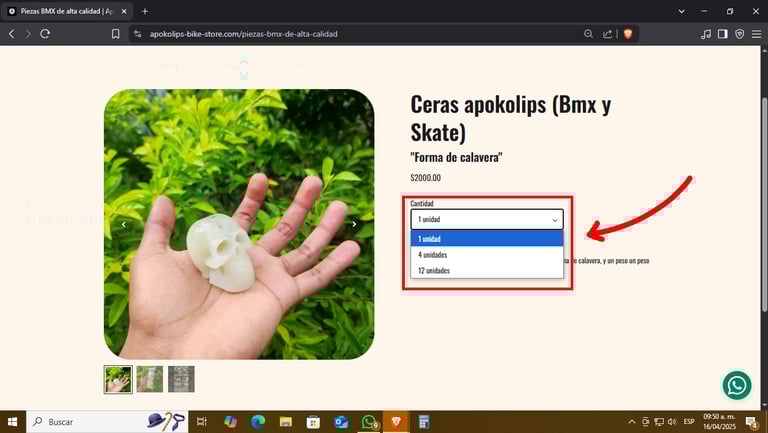Open Copilot from taskbar
The width and height of the screenshot is (768, 433).
[x=230, y=422]
